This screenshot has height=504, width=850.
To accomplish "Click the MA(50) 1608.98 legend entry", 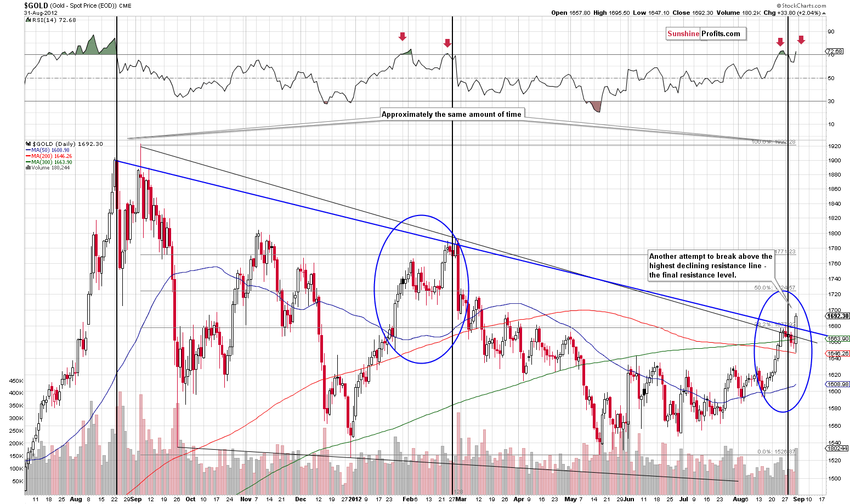I will coord(47,150).
